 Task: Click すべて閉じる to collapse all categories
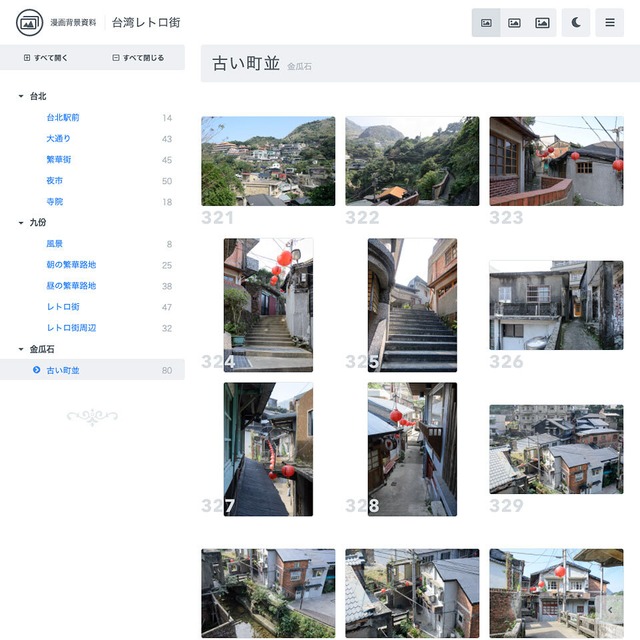[138, 58]
